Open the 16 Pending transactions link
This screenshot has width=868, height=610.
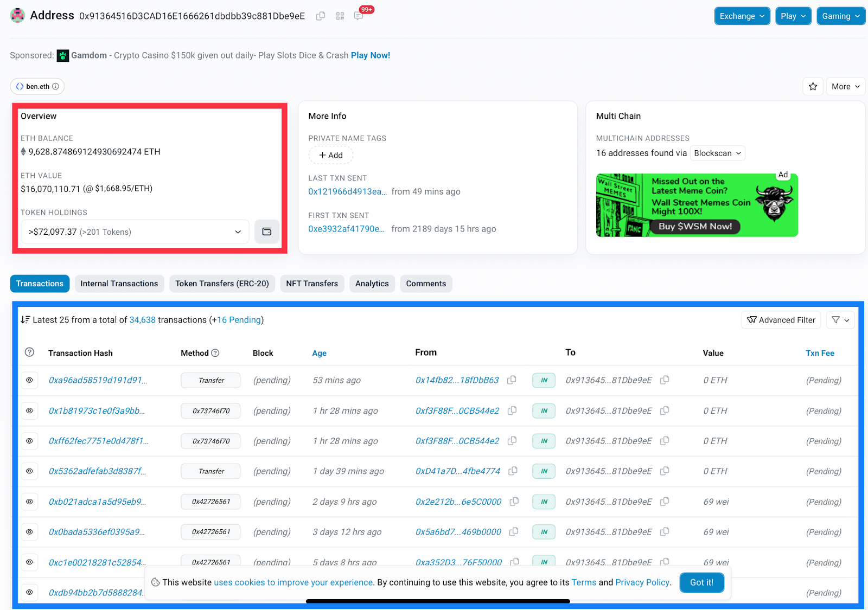pyautogui.click(x=239, y=320)
